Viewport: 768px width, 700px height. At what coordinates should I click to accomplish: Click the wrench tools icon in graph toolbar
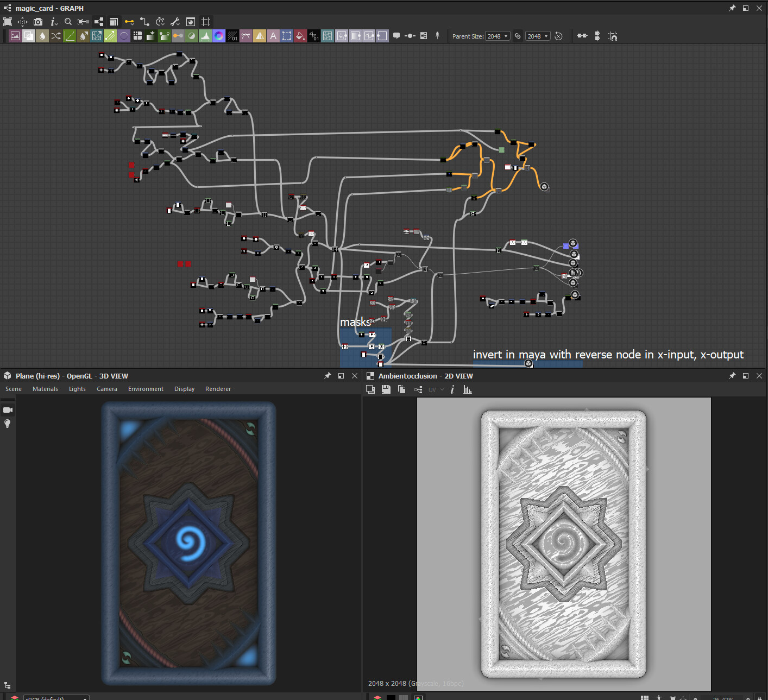click(175, 22)
